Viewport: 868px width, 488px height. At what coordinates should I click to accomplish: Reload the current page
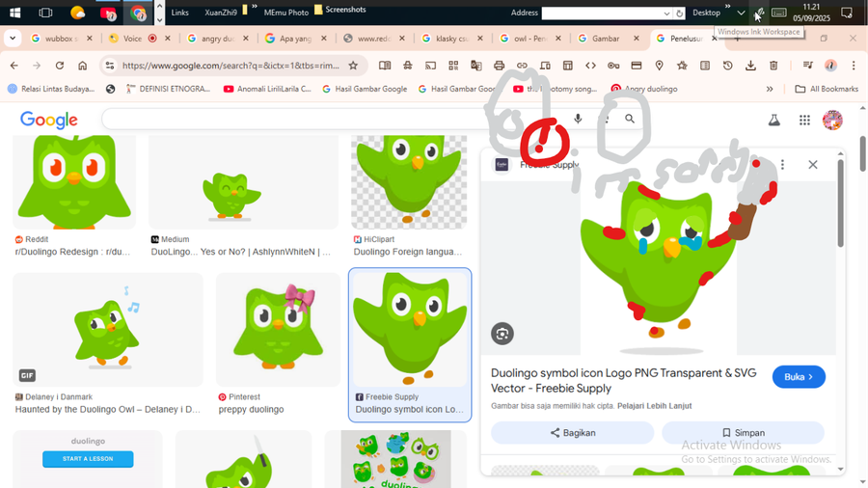(x=59, y=66)
